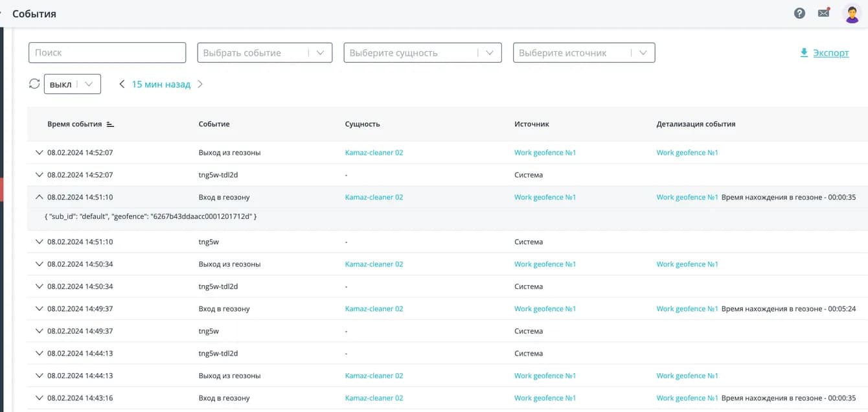Open source Work geofence №1 in 14:49:37 row

545,309
